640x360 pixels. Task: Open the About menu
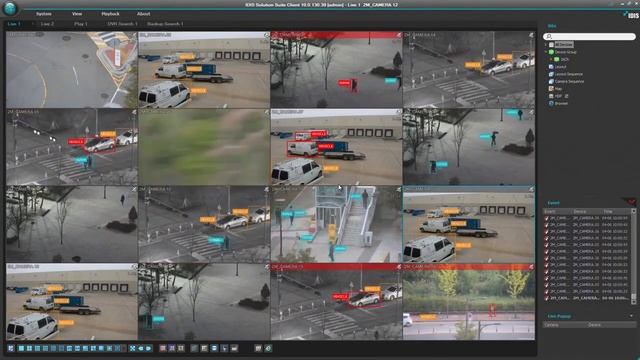click(143, 14)
